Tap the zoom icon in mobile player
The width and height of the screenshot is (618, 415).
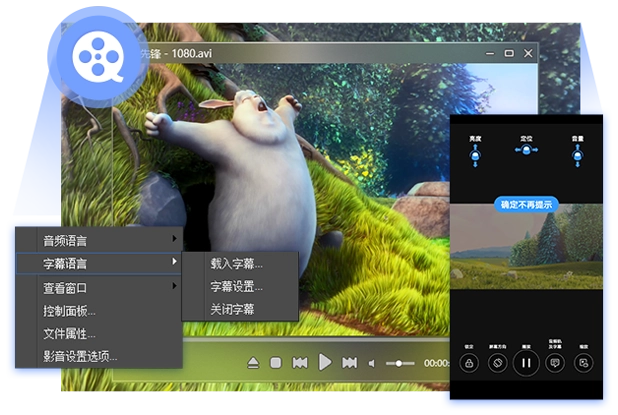(584, 363)
